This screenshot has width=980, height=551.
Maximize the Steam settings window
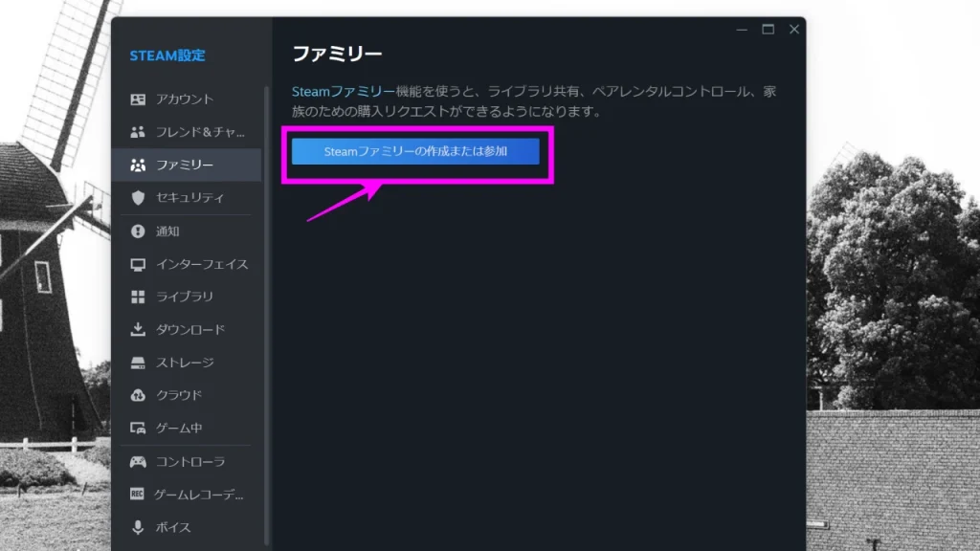[x=768, y=30]
